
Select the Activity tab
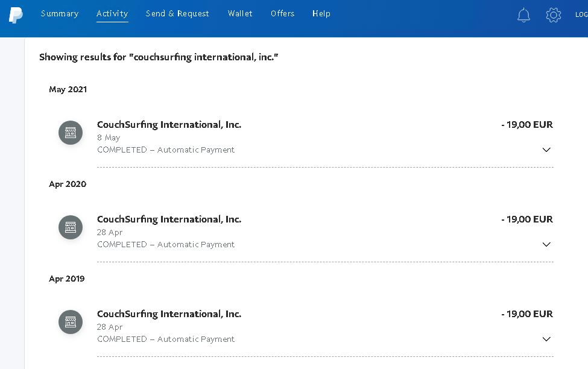click(112, 13)
